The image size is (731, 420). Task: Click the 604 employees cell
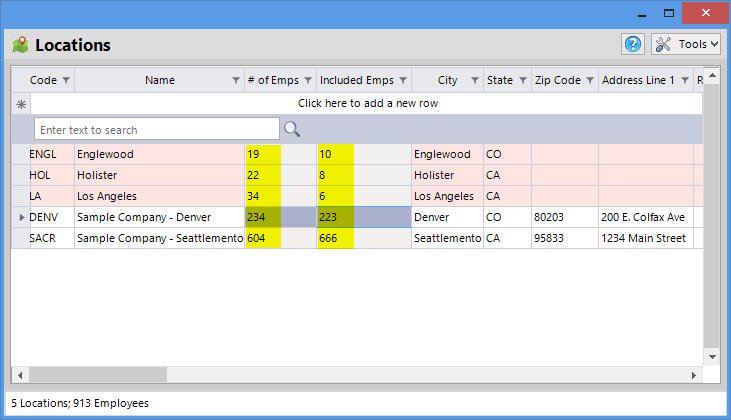coord(281,238)
